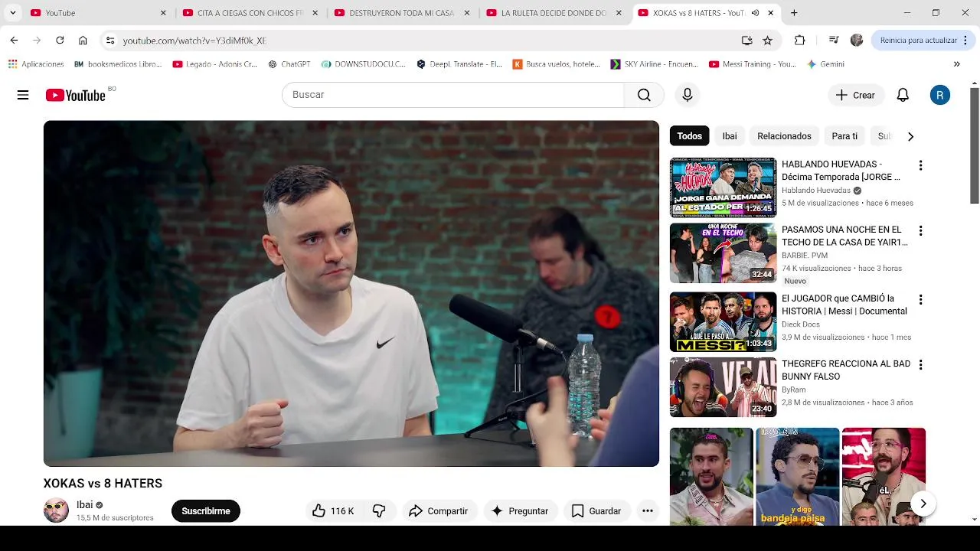Image resolution: width=980 pixels, height=551 pixels.
Task: Open the bandeja paisa Shorts thumbnail
Action: click(797, 477)
